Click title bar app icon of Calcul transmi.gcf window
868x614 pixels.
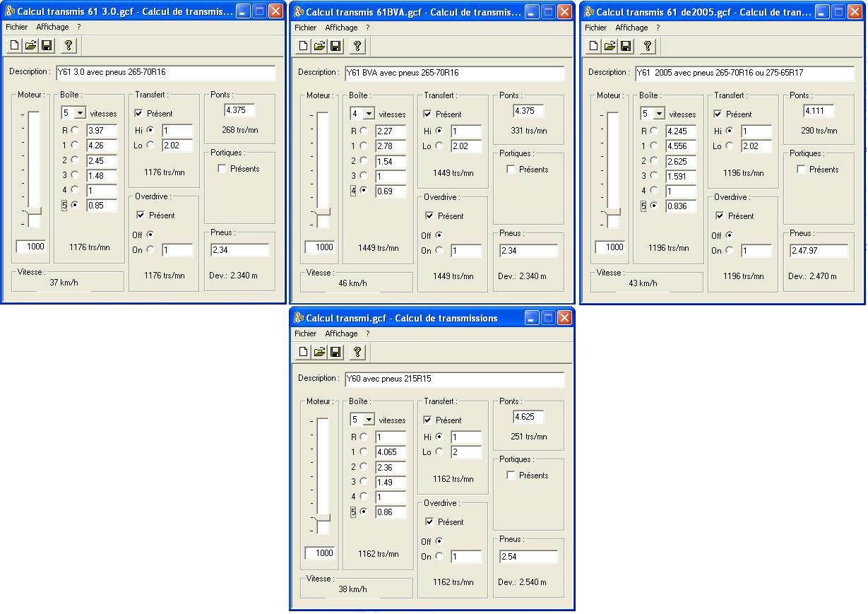299,317
